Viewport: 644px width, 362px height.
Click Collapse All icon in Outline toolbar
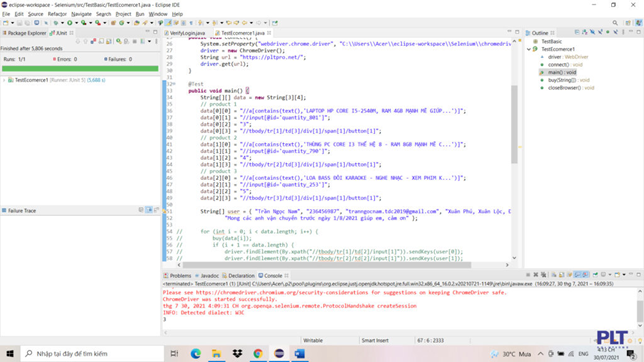coord(577,32)
